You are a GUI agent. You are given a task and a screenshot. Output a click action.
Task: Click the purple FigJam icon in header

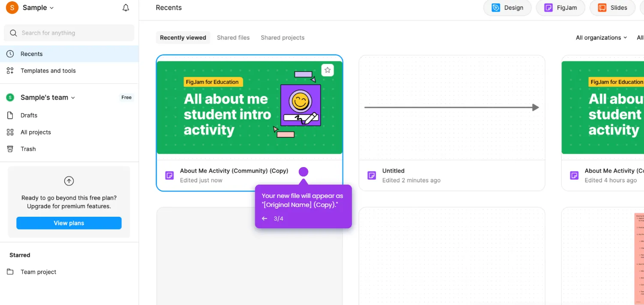[548, 8]
